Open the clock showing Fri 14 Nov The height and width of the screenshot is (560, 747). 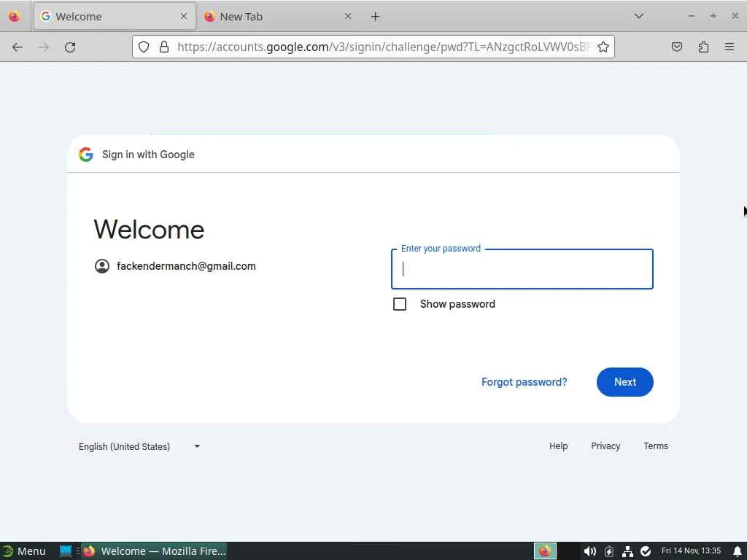click(691, 551)
